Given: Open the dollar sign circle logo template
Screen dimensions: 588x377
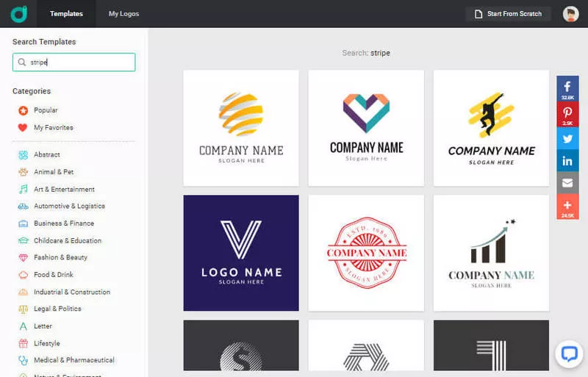Looking at the screenshot, I should pyautogui.click(x=241, y=345).
